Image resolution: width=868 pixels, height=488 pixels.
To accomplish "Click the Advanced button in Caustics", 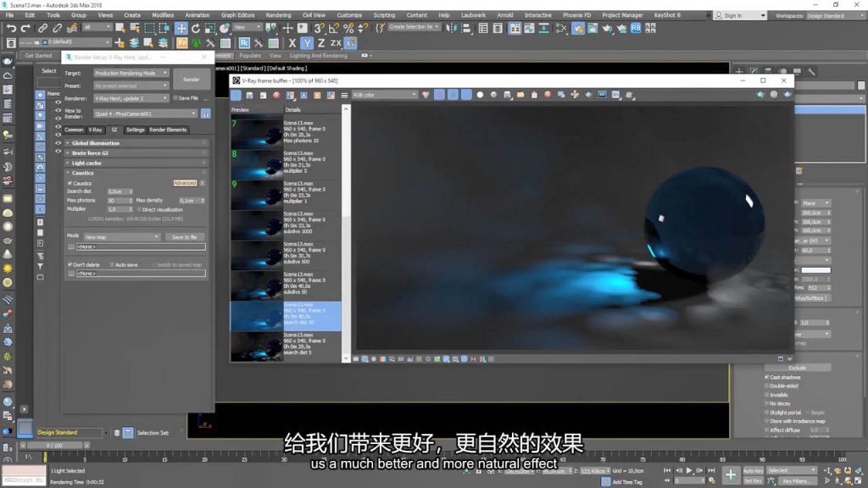I will tap(185, 183).
